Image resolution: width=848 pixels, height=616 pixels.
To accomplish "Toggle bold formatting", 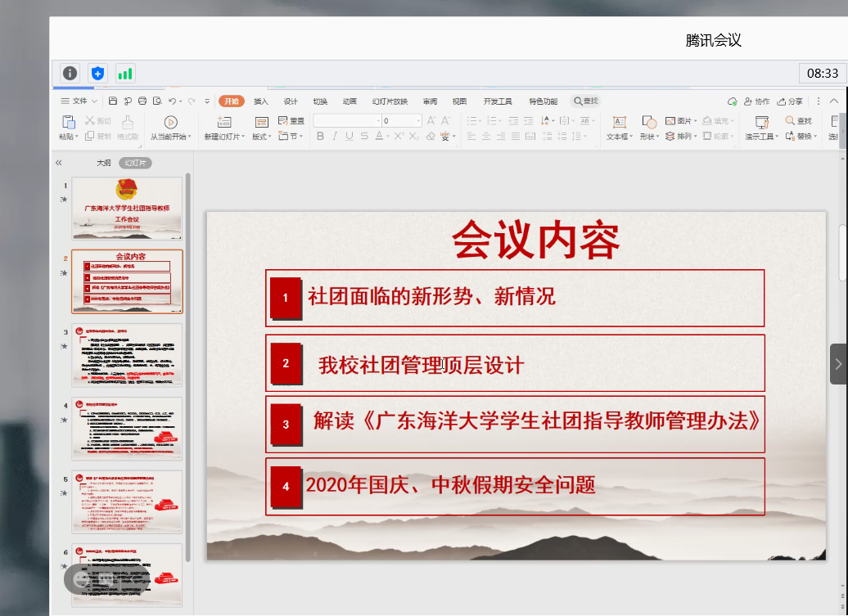I will point(321,137).
